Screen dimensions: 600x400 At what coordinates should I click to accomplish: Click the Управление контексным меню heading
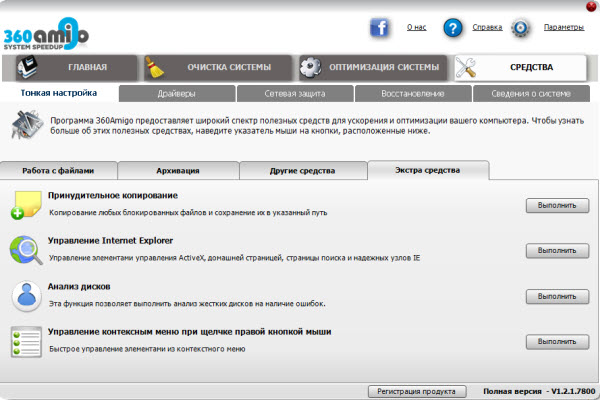(189, 332)
